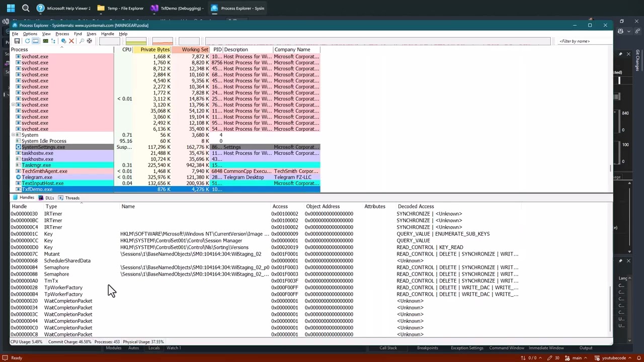The width and height of the screenshot is (644, 362).
Task: Sort by PID column header
Action: pos(217,50)
